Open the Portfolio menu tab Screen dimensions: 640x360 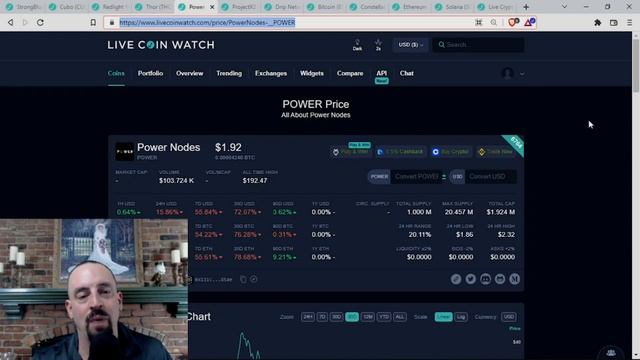point(150,73)
